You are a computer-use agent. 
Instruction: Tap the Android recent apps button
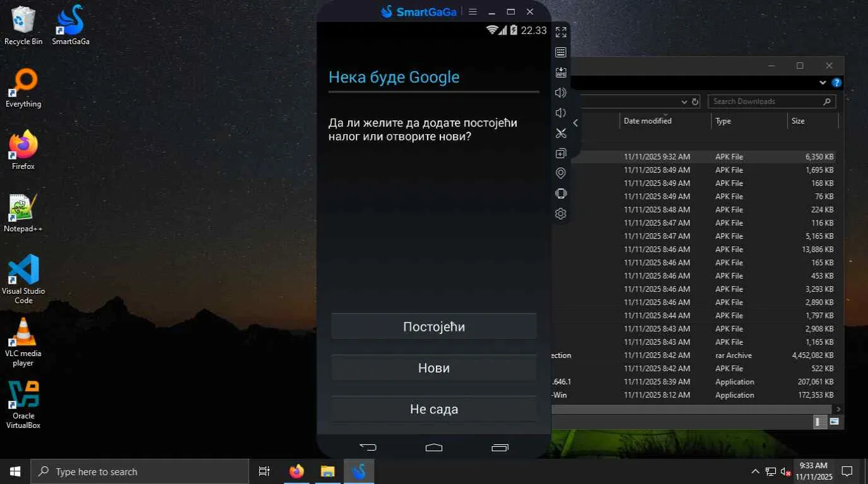[500, 447]
